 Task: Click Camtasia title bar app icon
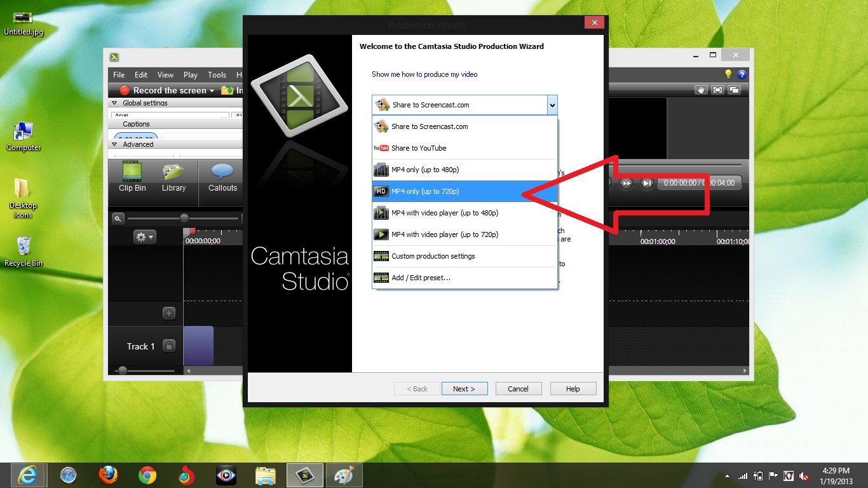click(x=114, y=57)
